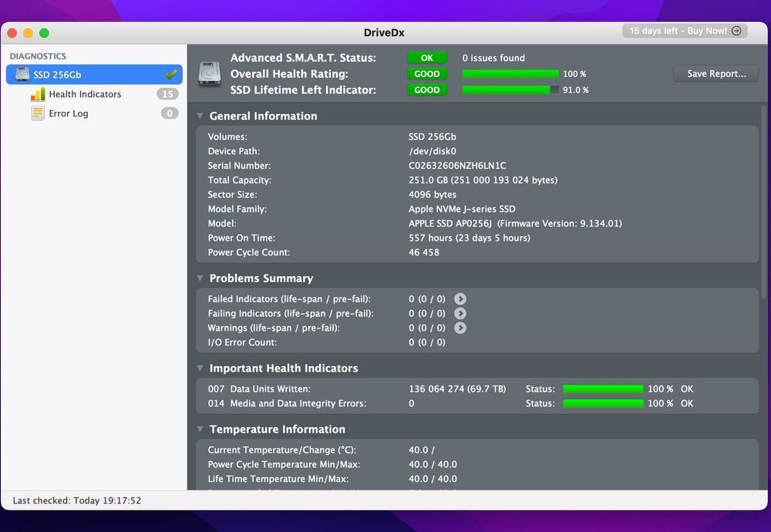Viewport: 771px width, 532px height.
Task: Collapse the General Information section
Action: point(200,116)
